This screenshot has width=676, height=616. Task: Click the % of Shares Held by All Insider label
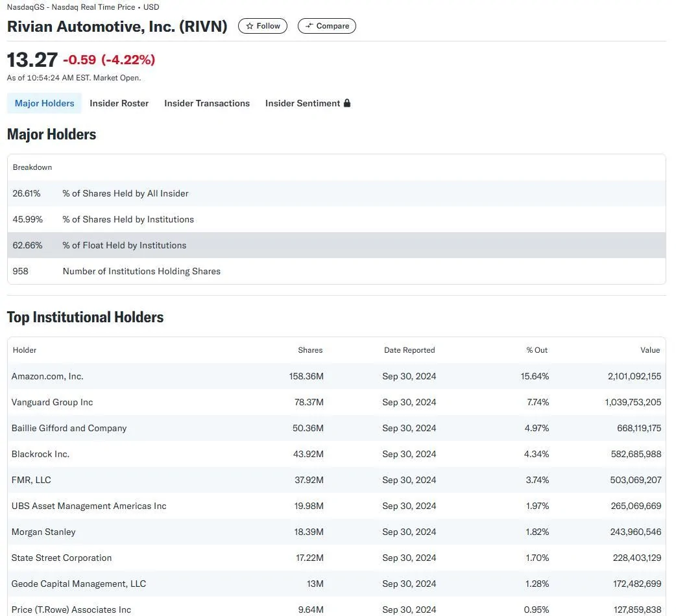(x=125, y=193)
